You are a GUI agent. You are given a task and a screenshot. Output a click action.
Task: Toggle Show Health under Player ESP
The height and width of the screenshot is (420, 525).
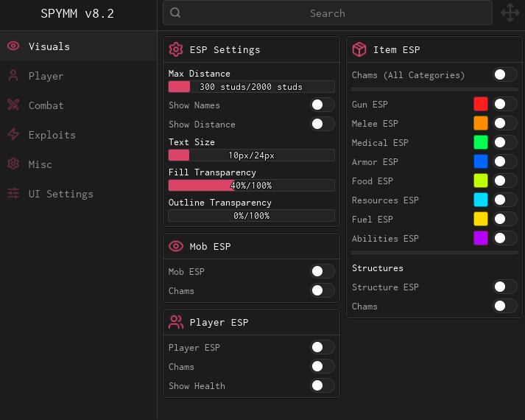[x=323, y=385]
